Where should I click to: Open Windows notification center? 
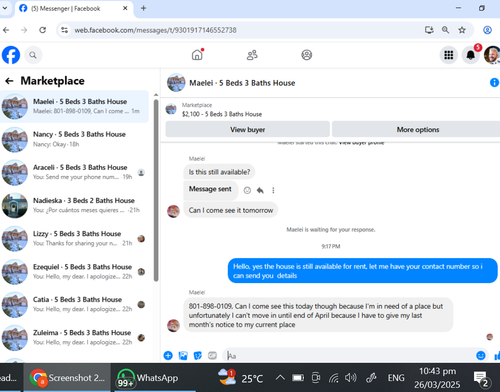tap(481, 378)
